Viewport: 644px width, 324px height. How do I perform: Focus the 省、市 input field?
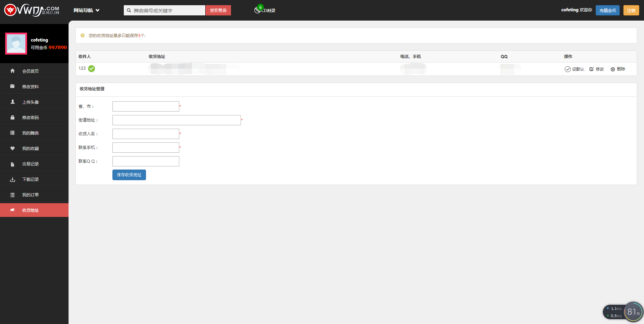146,106
